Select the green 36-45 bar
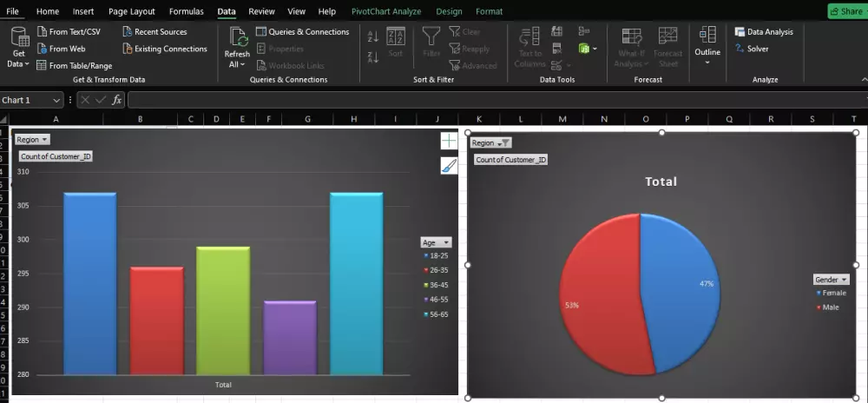The width and height of the screenshot is (868, 403). [x=223, y=311]
